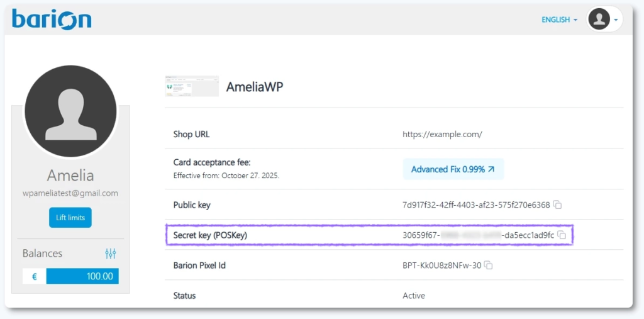Click the AmeliaWP shop thumbnail
Screen dimensions: 644x319
(x=192, y=86)
